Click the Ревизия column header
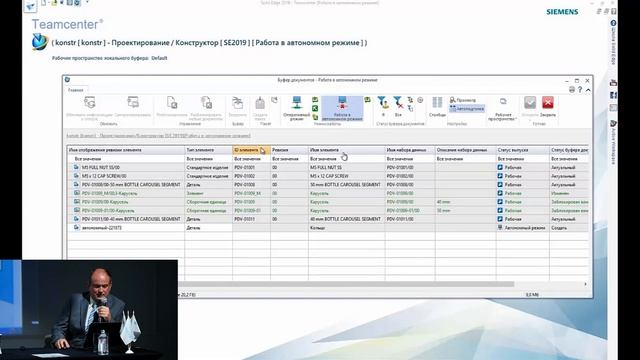 (x=289, y=150)
